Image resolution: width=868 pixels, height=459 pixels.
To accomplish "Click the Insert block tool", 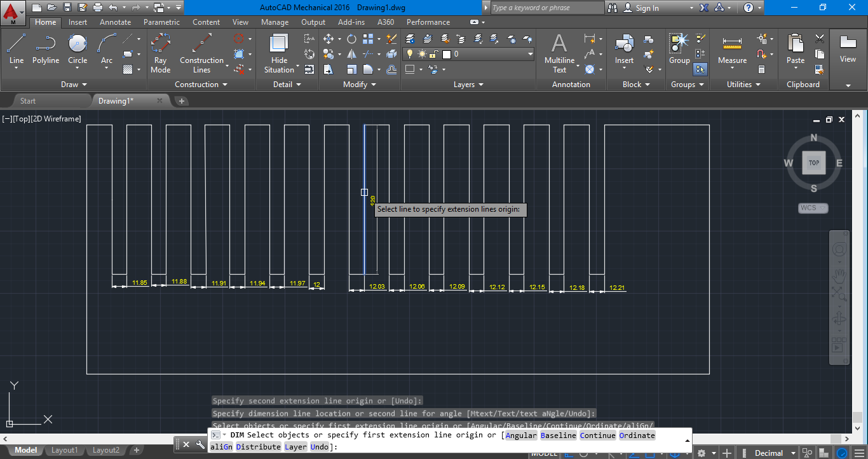I will pyautogui.click(x=624, y=50).
